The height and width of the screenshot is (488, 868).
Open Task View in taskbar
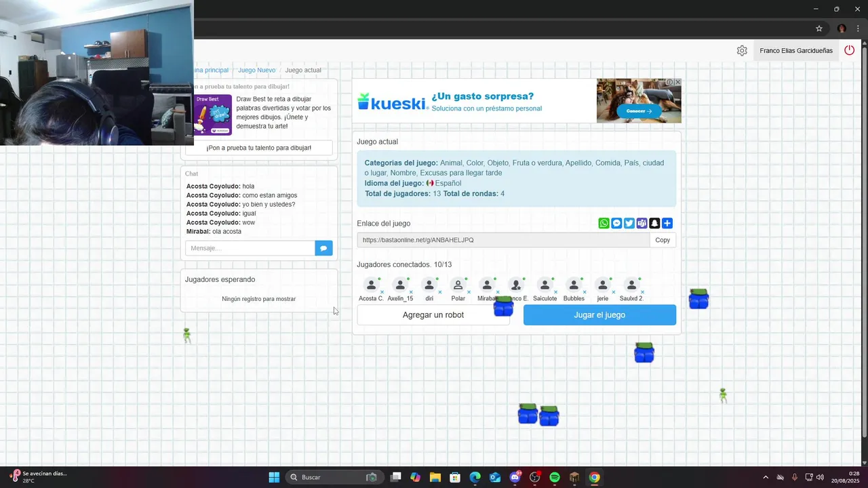coord(396,477)
